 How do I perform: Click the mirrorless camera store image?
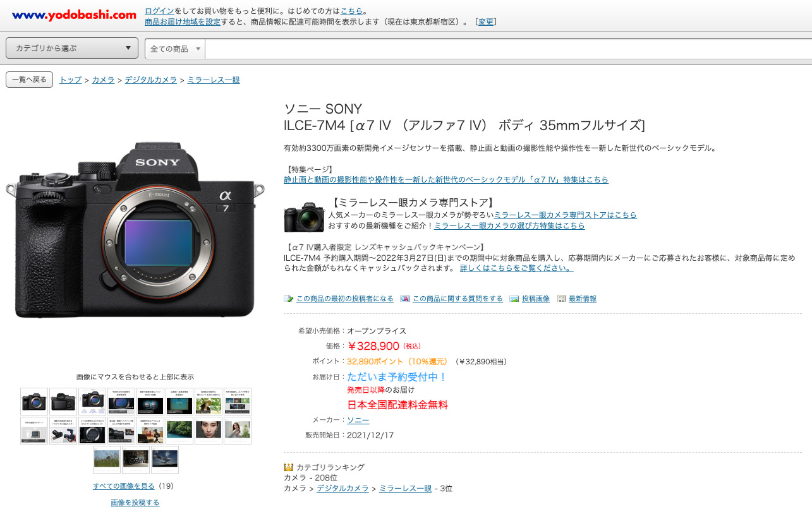point(304,217)
